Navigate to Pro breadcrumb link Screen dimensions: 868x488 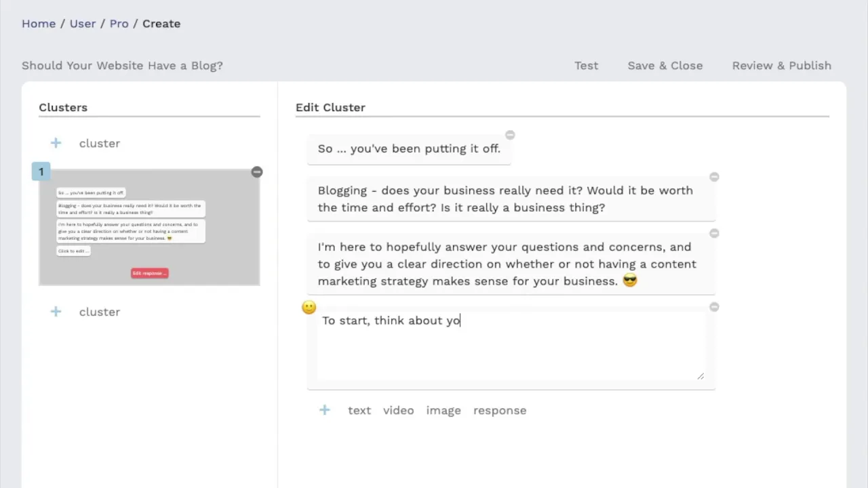119,24
